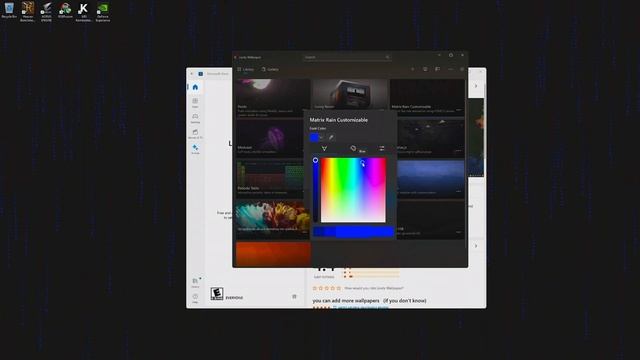Click the ellipsis icon in Lively toolbar
This screenshot has width=640, height=360.
tap(450, 69)
